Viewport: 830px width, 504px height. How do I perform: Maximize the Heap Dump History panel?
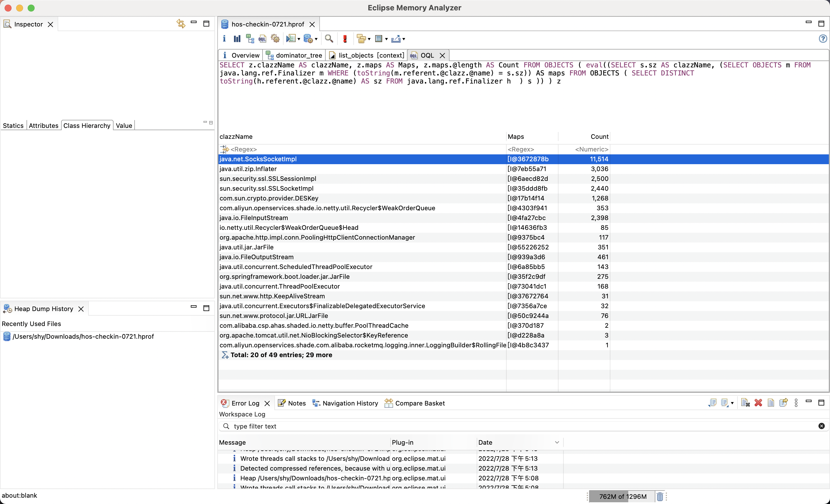(206, 308)
